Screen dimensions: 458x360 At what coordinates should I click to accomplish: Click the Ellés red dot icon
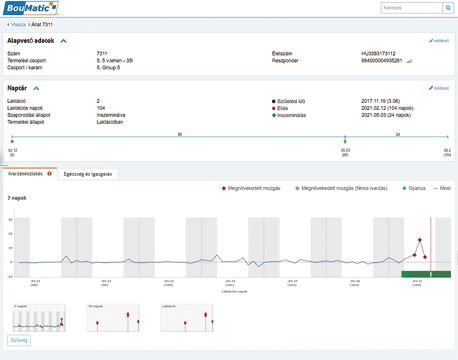tap(274, 108)
